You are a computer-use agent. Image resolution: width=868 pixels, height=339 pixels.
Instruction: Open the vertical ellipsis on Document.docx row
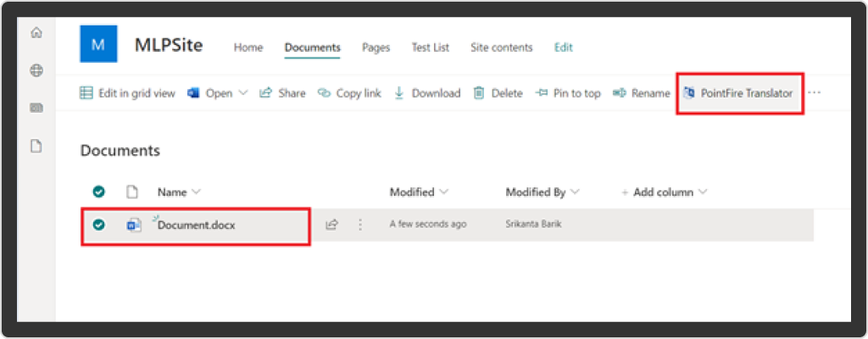(360, 225)
